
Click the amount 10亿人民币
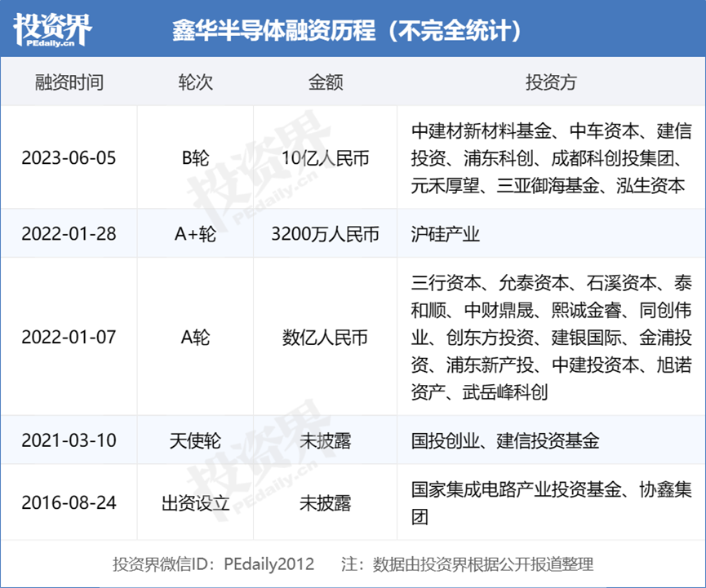pos(326,158)
